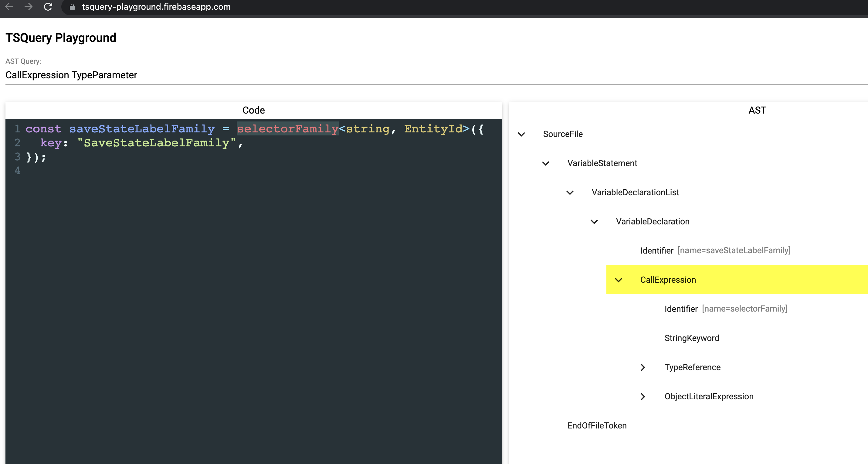The width and height of the screenshot is (868, 464).
Task: Expand the ObjectLiteralExpression chevron
Action: [643, 397]
